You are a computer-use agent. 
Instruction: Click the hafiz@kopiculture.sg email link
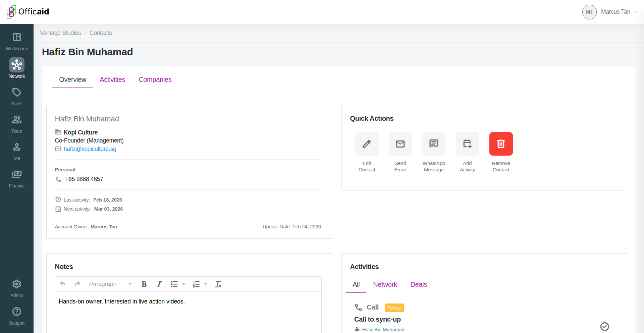pos(90,149)
